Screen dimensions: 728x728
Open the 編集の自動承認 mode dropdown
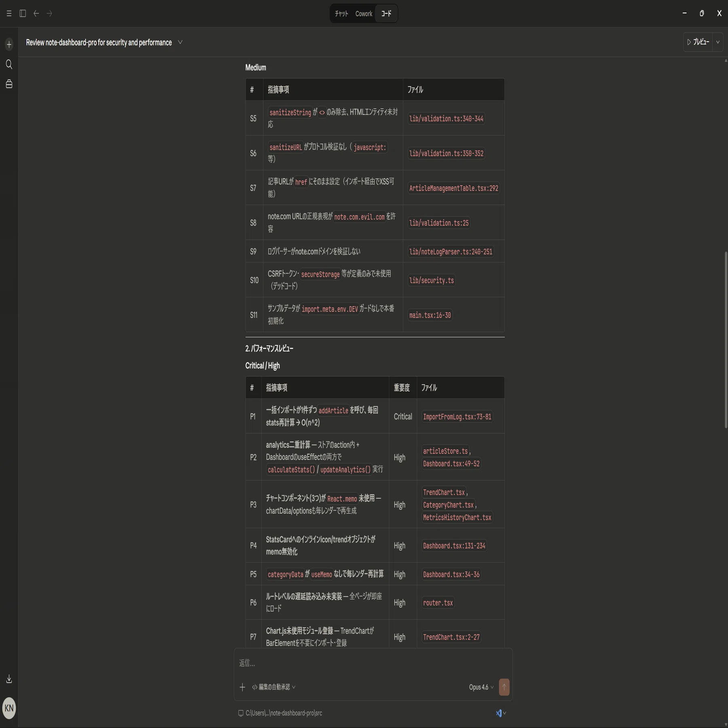point(274,687)
